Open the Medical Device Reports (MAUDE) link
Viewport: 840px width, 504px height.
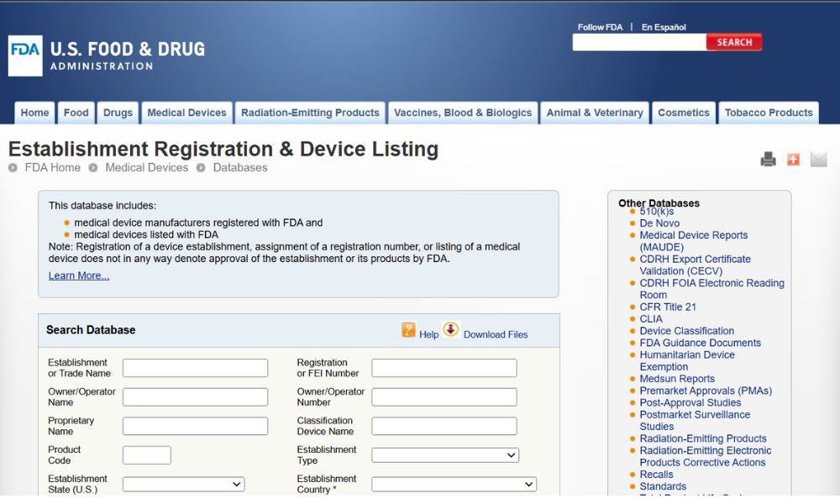click(x=694, y=241)
